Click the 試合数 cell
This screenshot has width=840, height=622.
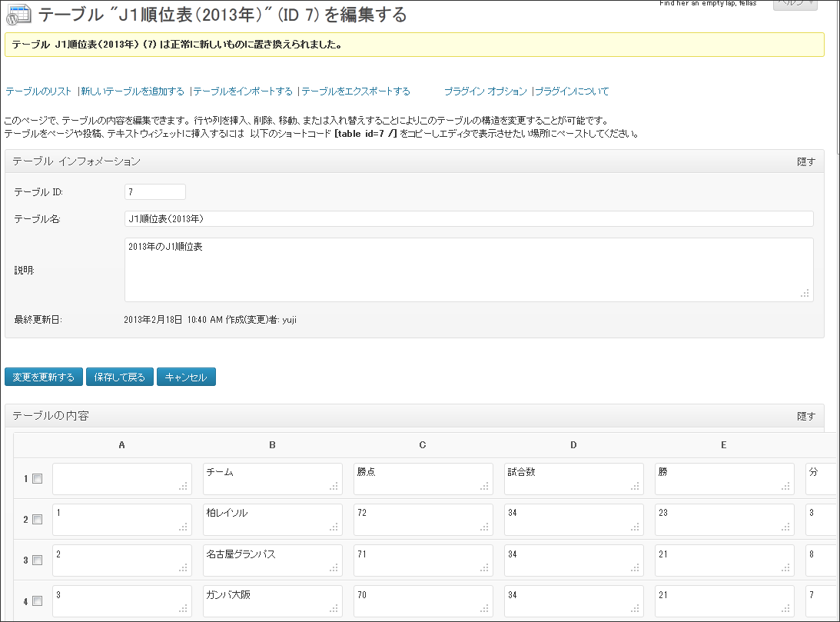(x=574, y=479)
